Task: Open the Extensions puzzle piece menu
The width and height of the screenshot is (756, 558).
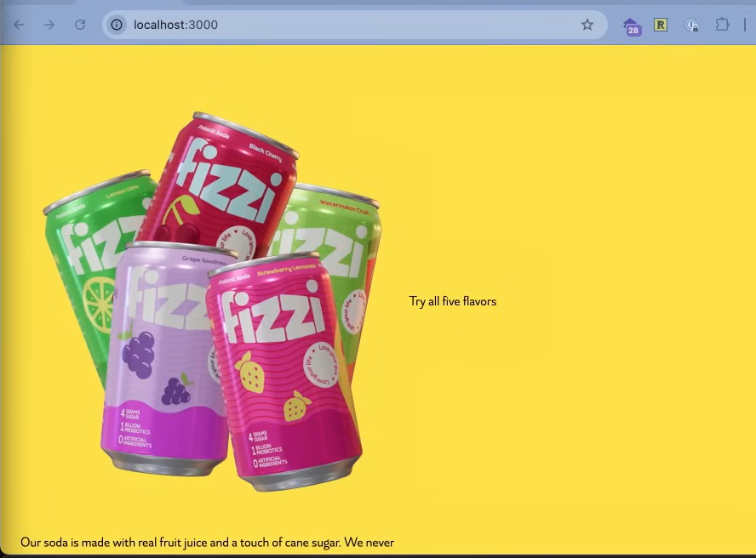Action: [x=722, y=25]
